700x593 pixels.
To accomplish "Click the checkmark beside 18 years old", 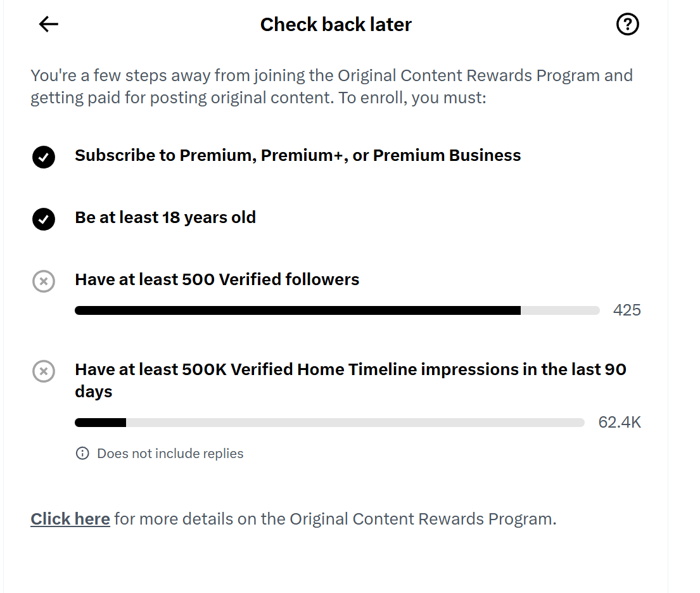I will click(44, 219).
